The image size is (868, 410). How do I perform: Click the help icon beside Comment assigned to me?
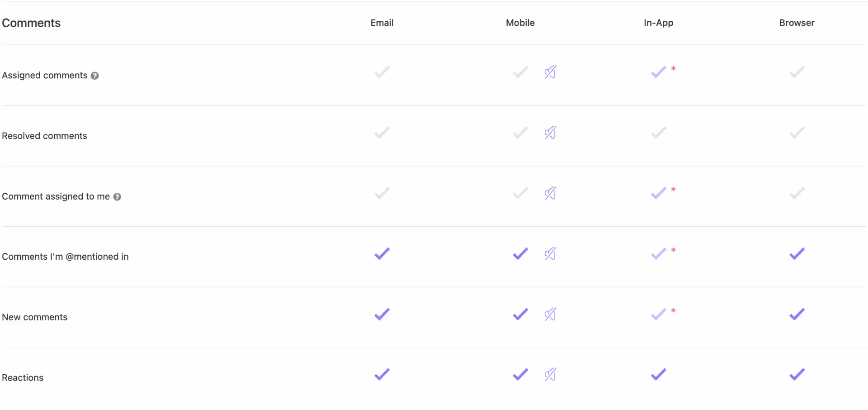(x=117, y=197)
